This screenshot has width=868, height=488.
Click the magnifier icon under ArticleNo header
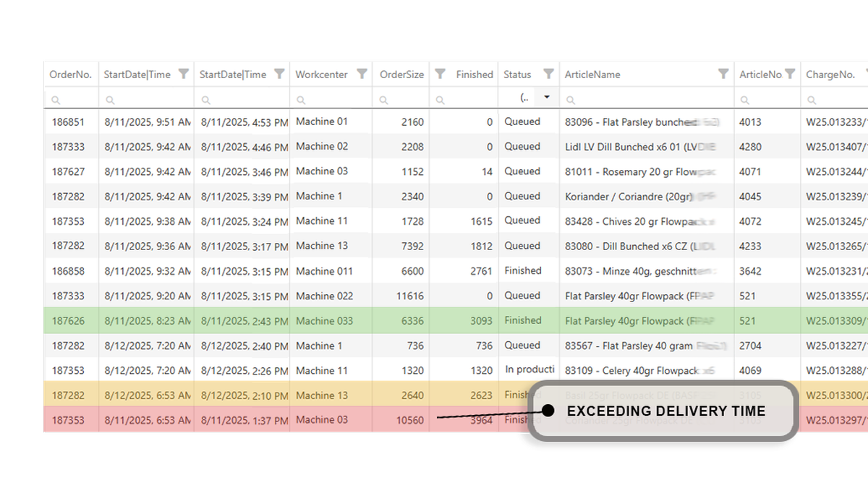(746, 100)
